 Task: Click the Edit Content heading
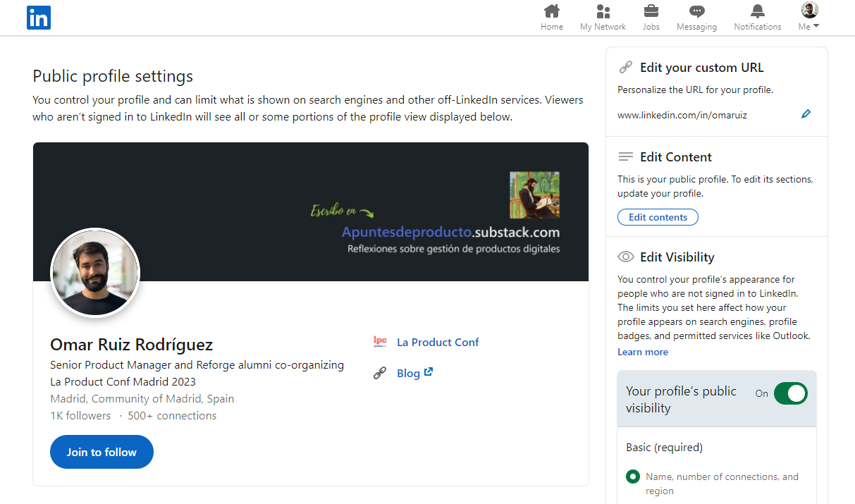tap(676, 157)
